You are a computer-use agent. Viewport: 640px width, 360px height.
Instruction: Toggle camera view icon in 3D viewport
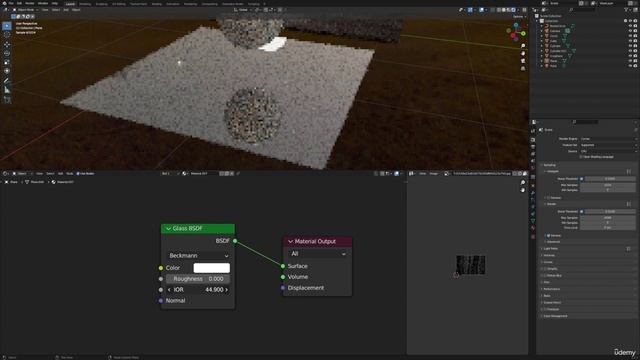point(523,61)
